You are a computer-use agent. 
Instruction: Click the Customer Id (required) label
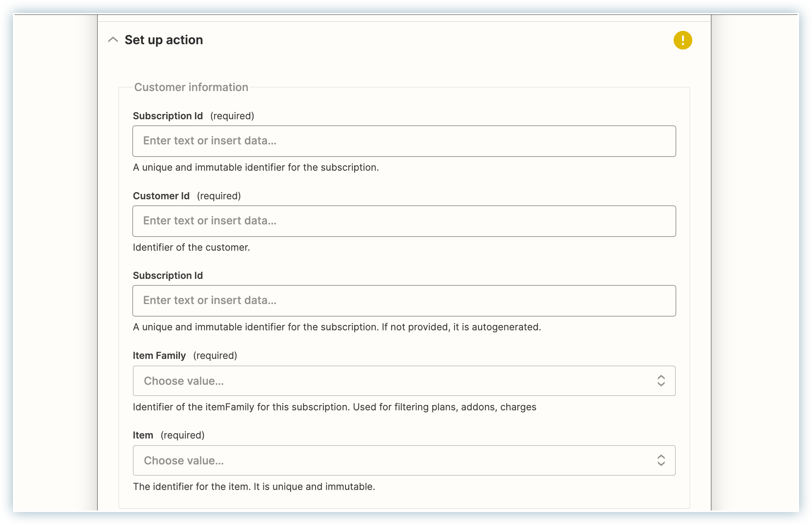tap(186, 196)
